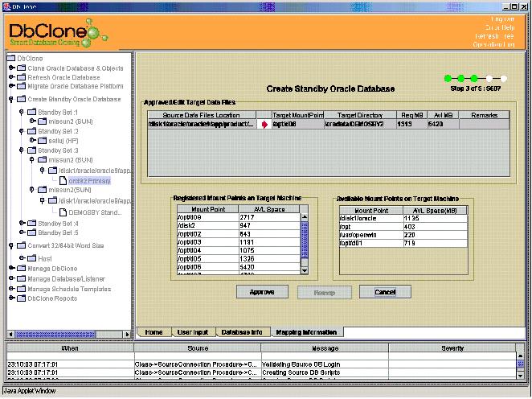Expand the DbClone Reports node handle

click(x=11, y=298)
